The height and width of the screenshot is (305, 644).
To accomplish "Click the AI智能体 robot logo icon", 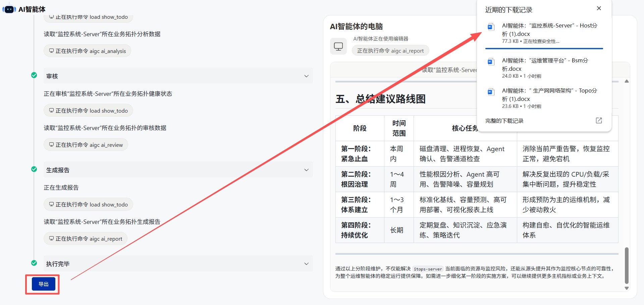I will pos(9,9).
